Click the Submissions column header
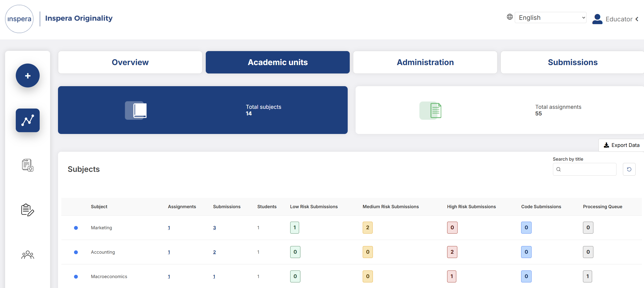Viewport: 644px width, 288px height. pyautogui.click(x=227, y=207)
